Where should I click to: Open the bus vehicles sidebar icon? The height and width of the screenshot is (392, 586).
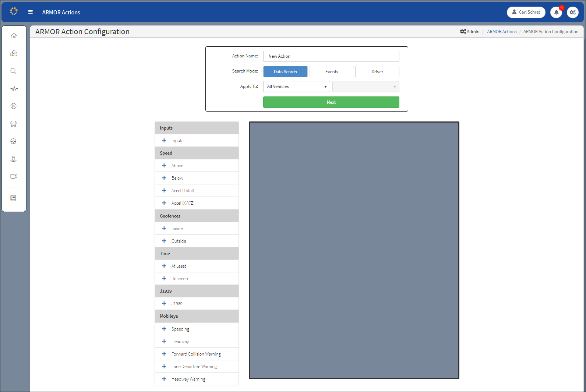(14, 124)
